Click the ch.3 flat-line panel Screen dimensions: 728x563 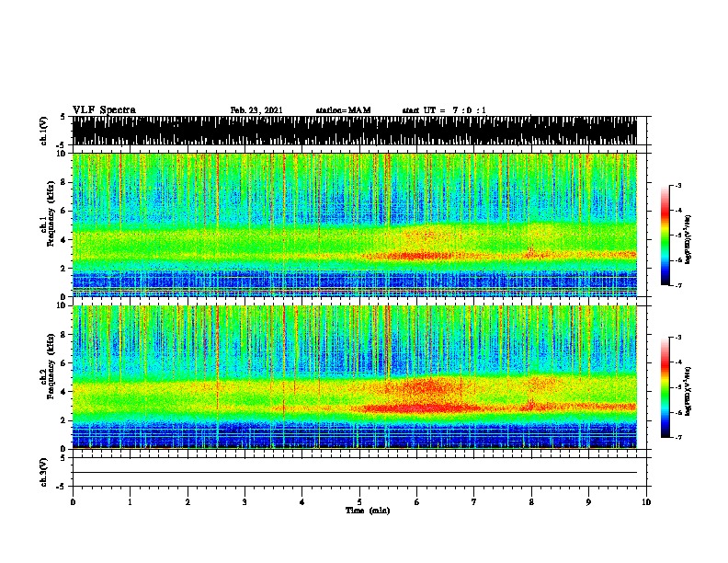[359, 472]
